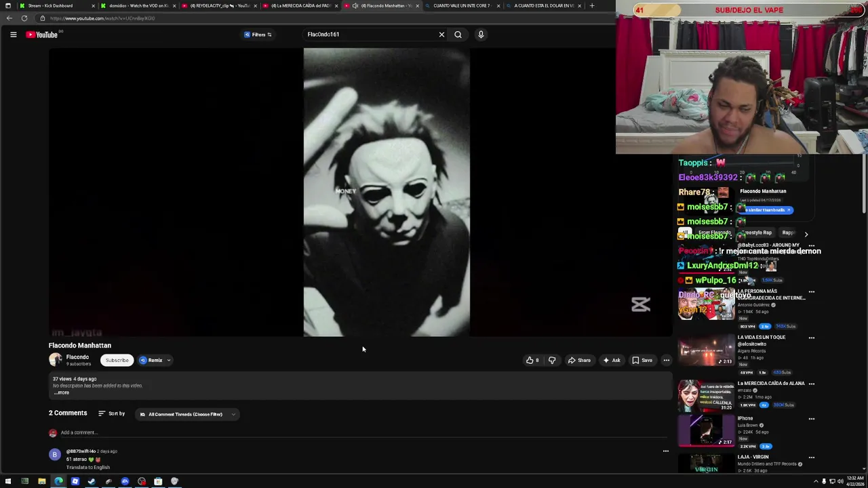Open options for LA PERSONA MÁS DESAGRADECIDA video
Image resolution: width=868 pixels, height=488 pixels.
point(811,292)
